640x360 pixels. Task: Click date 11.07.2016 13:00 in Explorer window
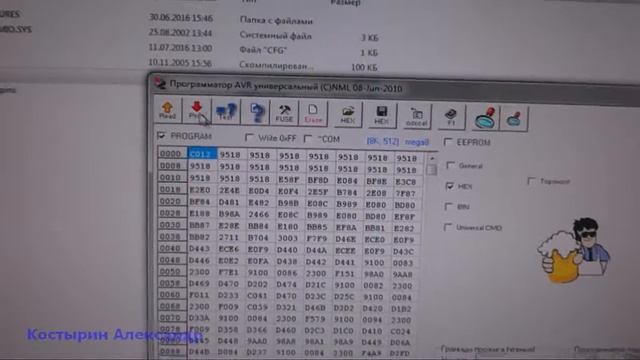pos(180,48)
